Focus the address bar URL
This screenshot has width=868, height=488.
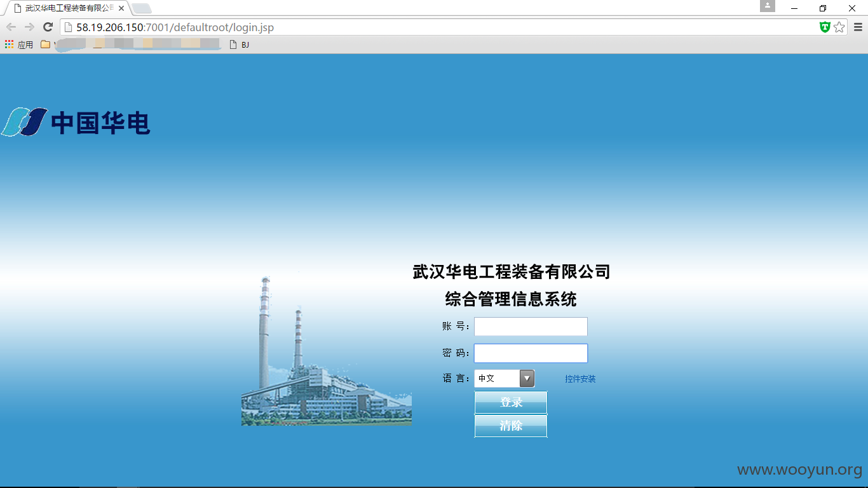click(x=175, y=27)
